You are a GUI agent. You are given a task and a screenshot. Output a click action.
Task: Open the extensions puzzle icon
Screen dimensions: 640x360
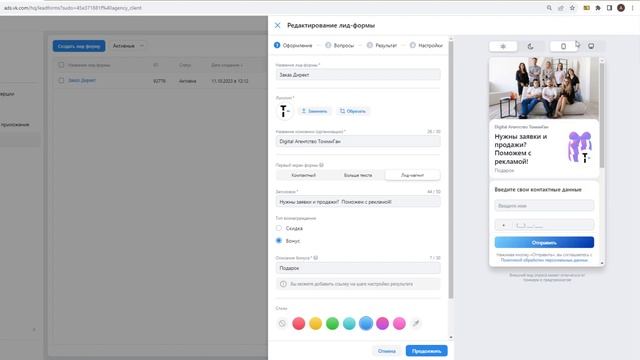coord(598,8)
